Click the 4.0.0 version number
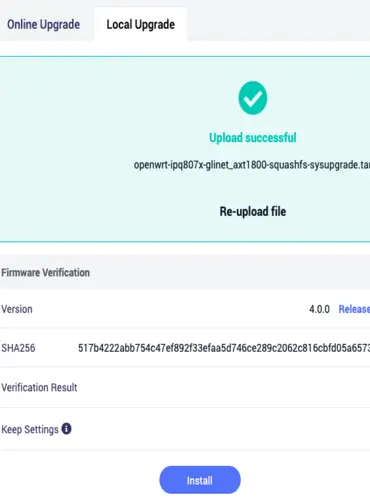Screen dimensions: 370x500 319,309
